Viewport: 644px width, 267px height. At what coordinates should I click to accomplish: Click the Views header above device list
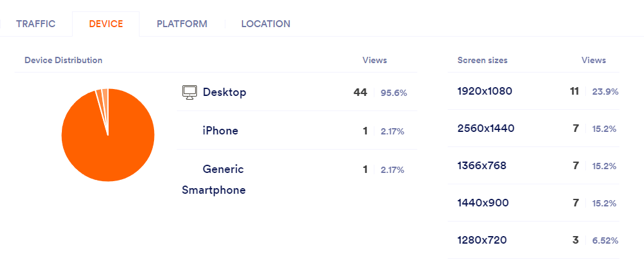point(374,61)
